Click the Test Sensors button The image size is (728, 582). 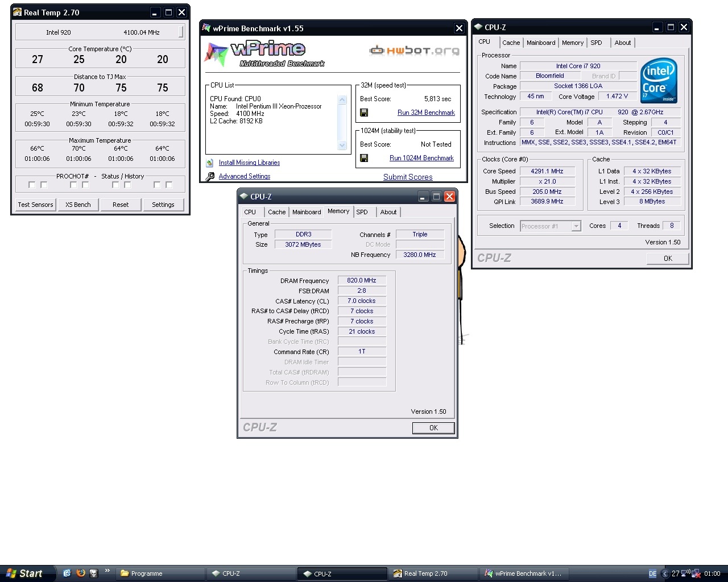[x=35, y=205]
